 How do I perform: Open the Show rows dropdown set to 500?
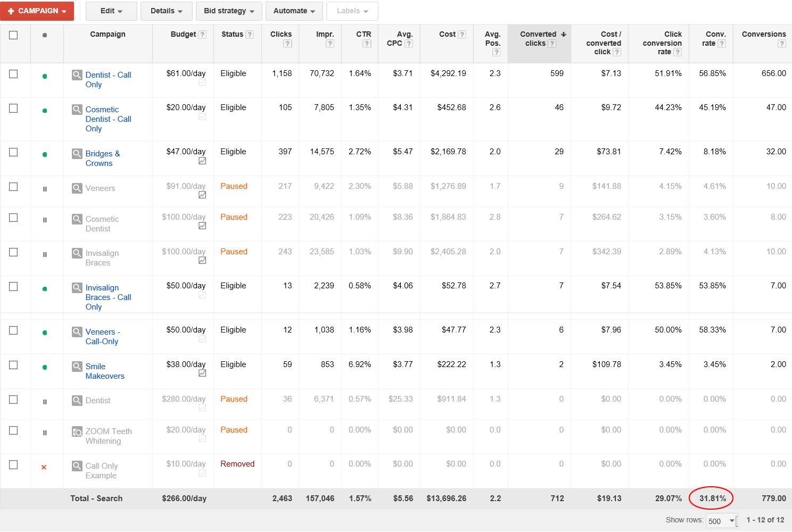click(721, 521)
